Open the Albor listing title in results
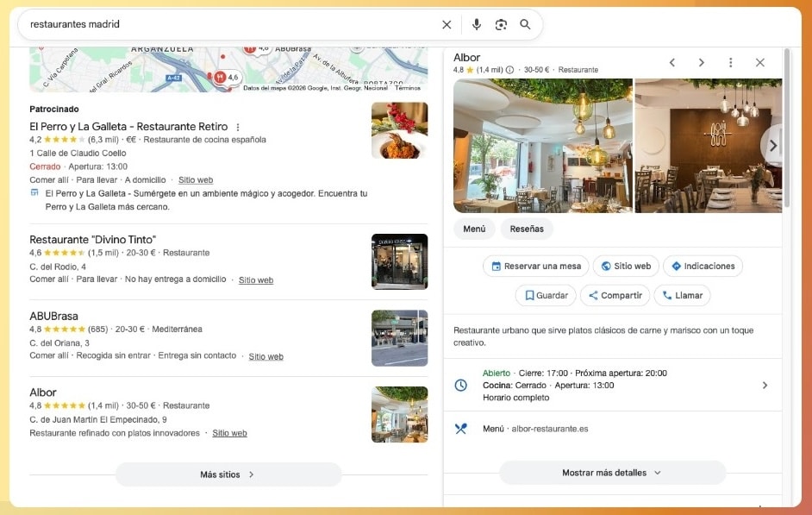Image resolution: width=812 pixels, height=515 pixels. pos(43,393)
